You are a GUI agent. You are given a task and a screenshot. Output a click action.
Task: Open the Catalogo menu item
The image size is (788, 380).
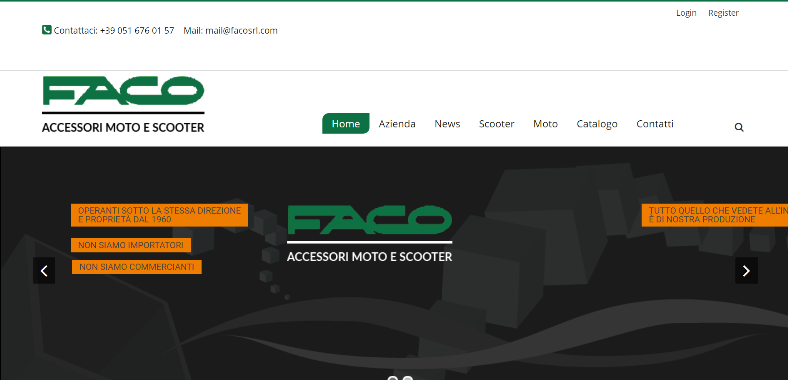(597, 124)
